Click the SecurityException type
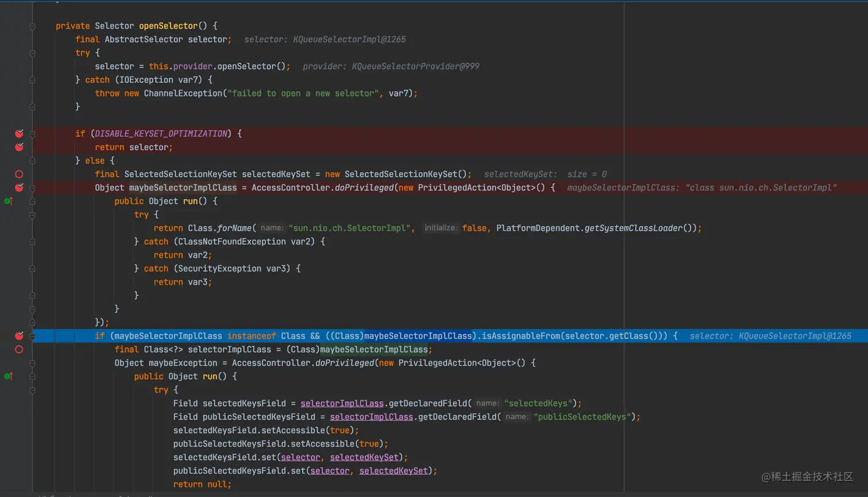This screenshot has height=497, width=868. point(220,268)
